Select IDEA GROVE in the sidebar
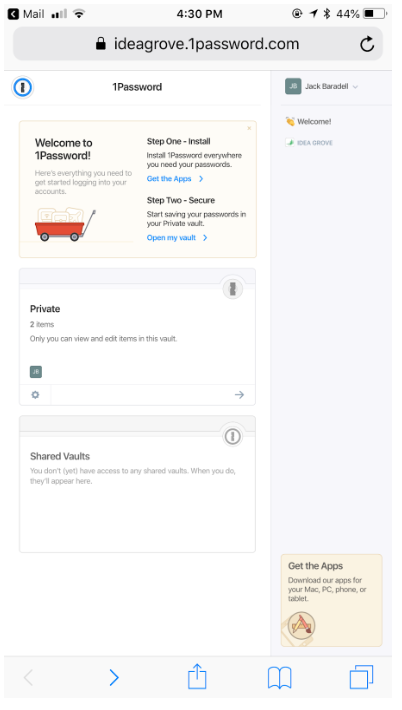Image resolution: width=402 pixels, height=710 pixels. [309, 143]
